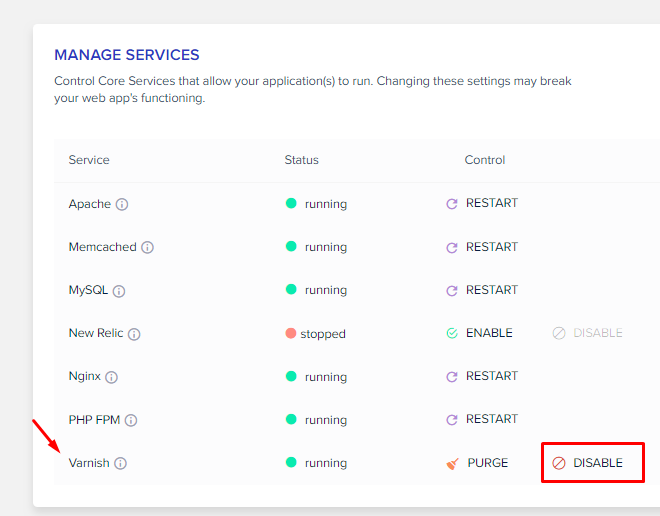Viewport: 660px width, 516px height.
Task: Show info for New Relic service
Action: tap(134, 334)
